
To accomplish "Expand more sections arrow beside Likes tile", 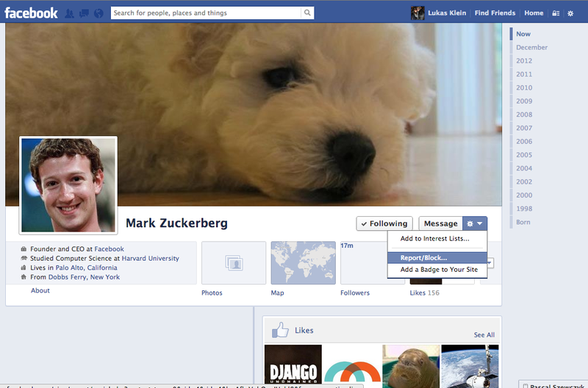I will (x=490, y=263).
